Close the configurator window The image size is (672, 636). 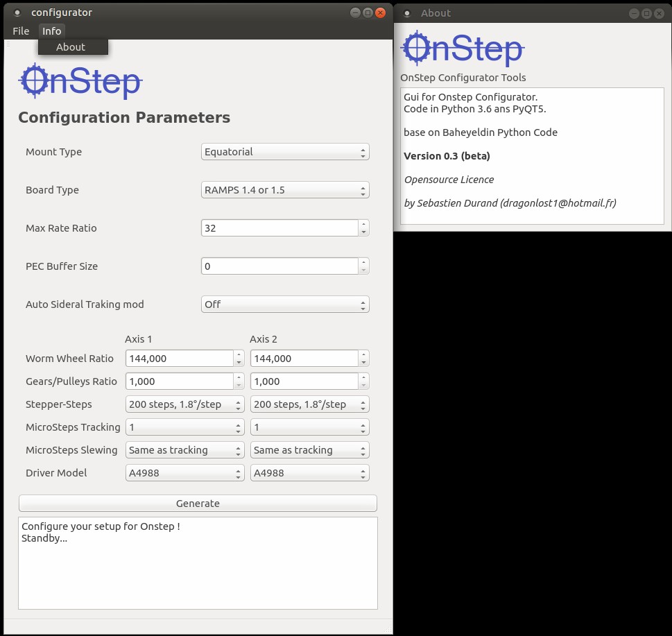click(x=380, y=13)
